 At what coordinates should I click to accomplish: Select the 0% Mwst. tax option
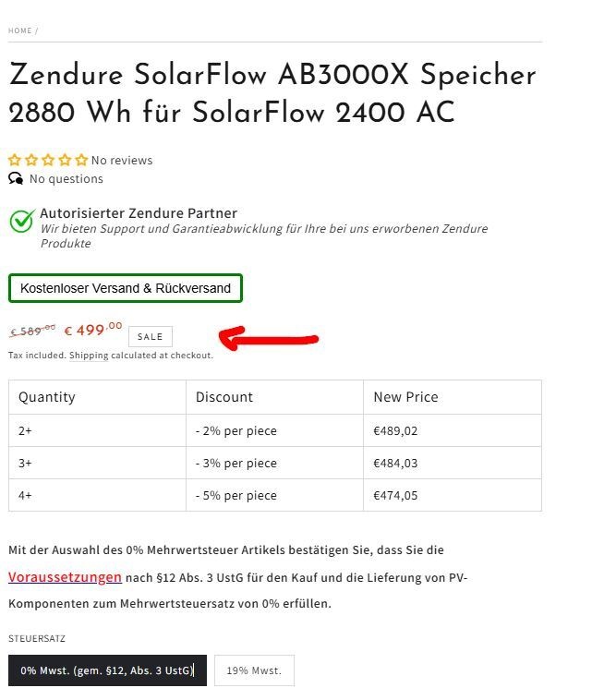click(107, 670)
